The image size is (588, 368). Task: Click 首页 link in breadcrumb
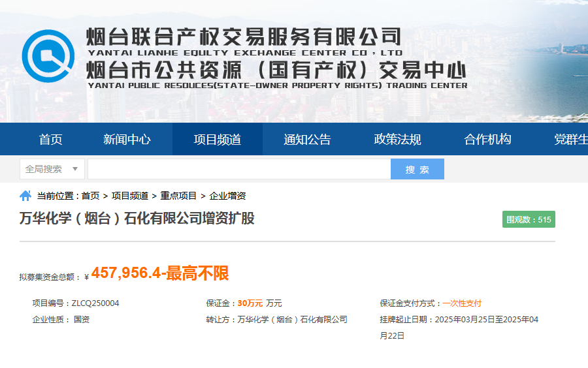[90, 196]
